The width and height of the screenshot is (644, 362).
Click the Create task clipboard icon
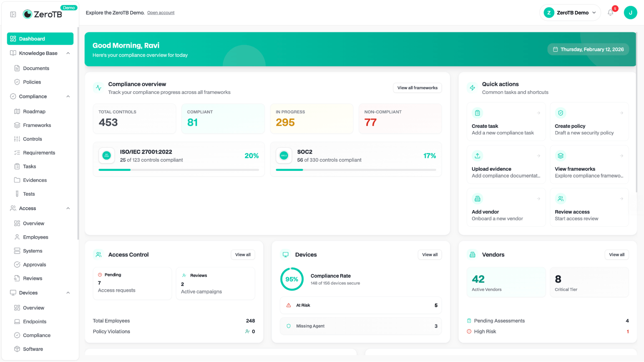477,113
